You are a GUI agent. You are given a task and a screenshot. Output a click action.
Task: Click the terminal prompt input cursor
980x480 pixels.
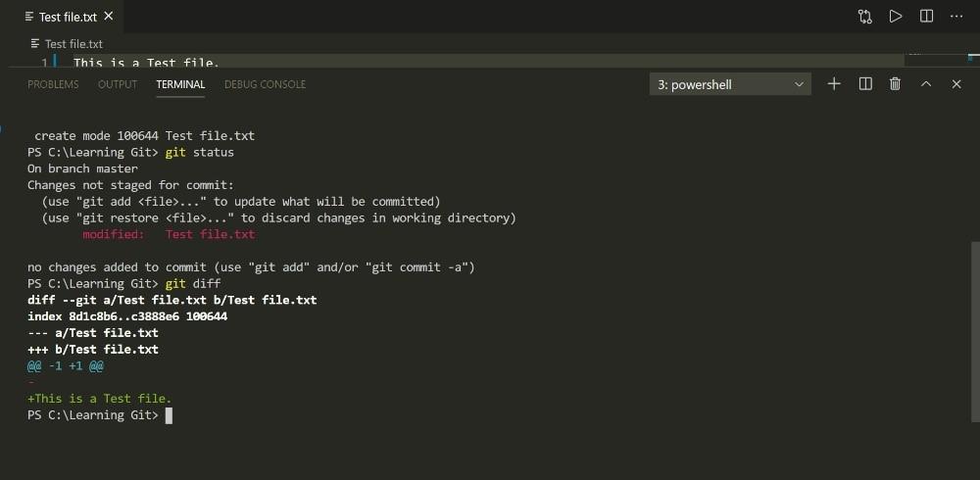pos(169,415)
